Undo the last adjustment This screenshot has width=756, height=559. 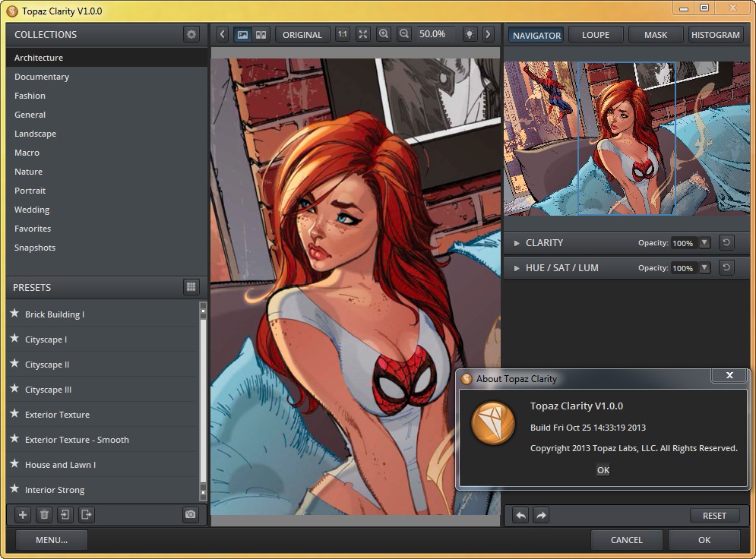click(x=520, y=516)
